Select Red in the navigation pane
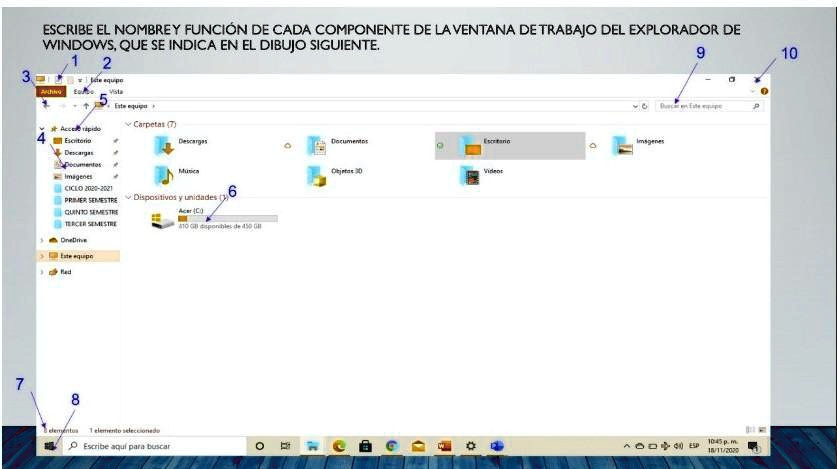The image size is (837, 469). click(66, 272)
